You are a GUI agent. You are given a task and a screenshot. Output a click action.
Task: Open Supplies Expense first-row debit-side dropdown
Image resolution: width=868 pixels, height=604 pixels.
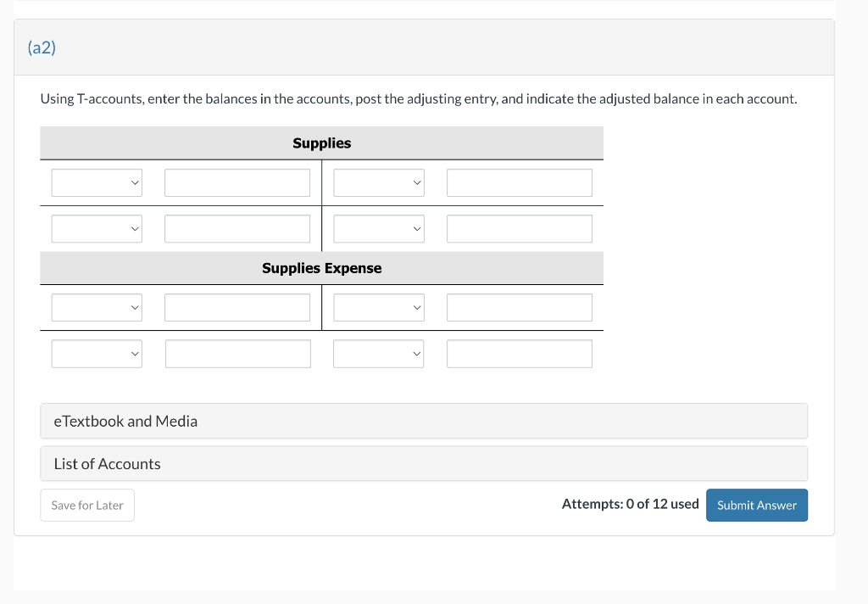click(97, 307)
